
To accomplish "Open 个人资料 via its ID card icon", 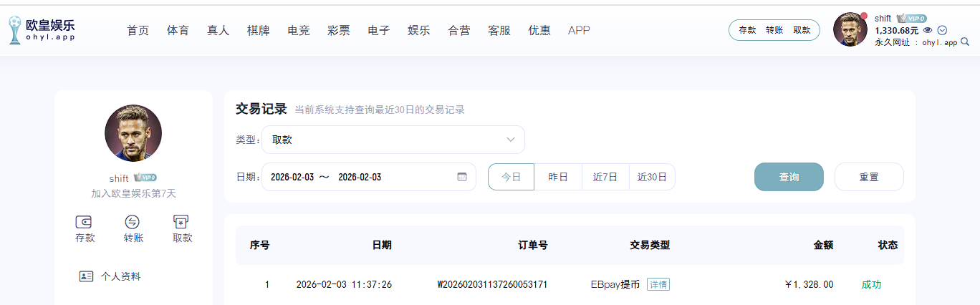I will (87, 276).
